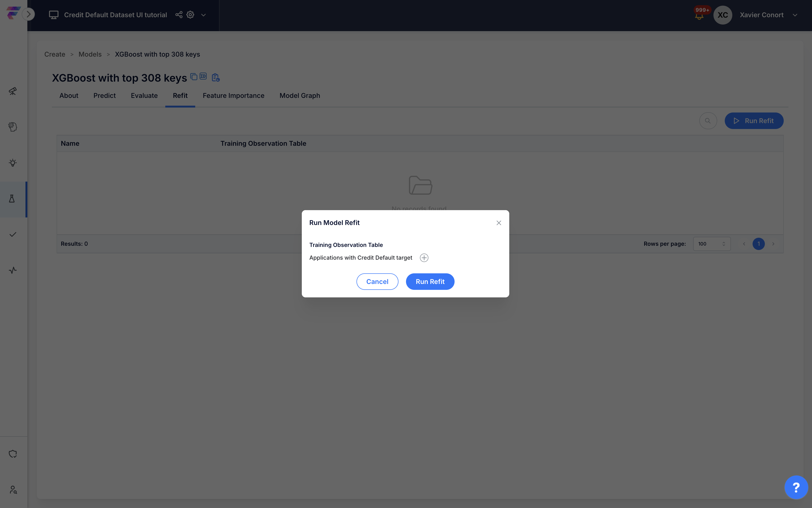The height and width of the screenshot is (508, 812).
Task: Click the blue help question button
Action: click(x=796, y=487)
